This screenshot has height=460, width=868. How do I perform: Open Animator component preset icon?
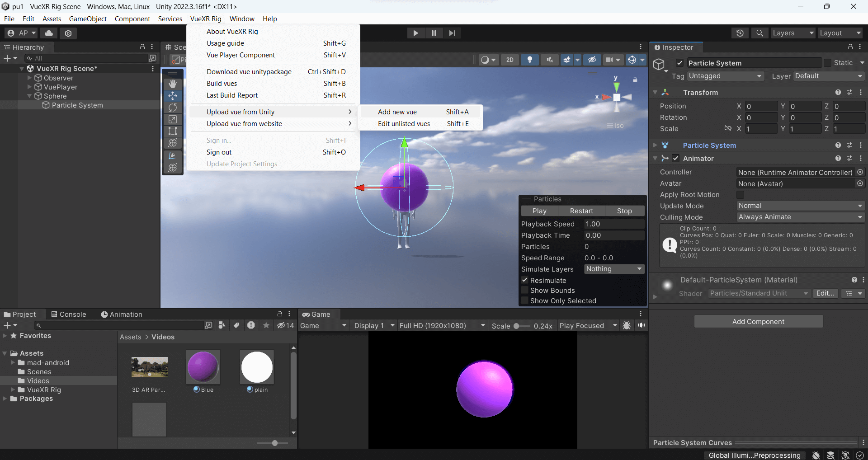pos(849,158)
